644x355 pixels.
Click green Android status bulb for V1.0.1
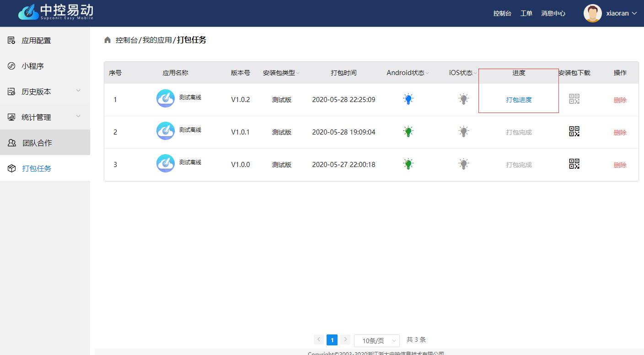click(408, 131)
